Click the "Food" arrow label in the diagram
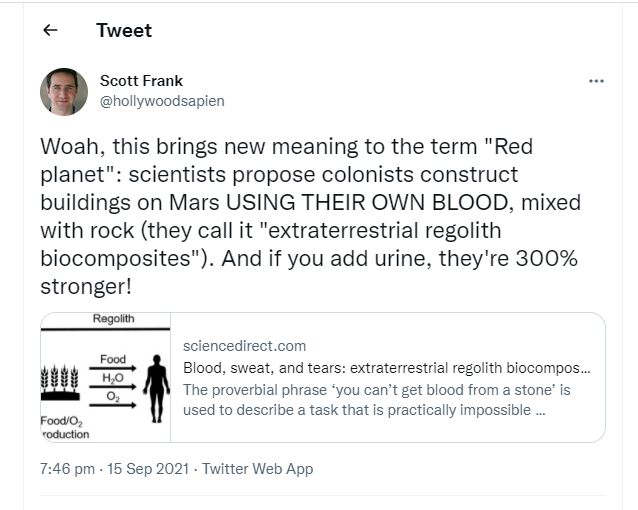 point(112,358)
